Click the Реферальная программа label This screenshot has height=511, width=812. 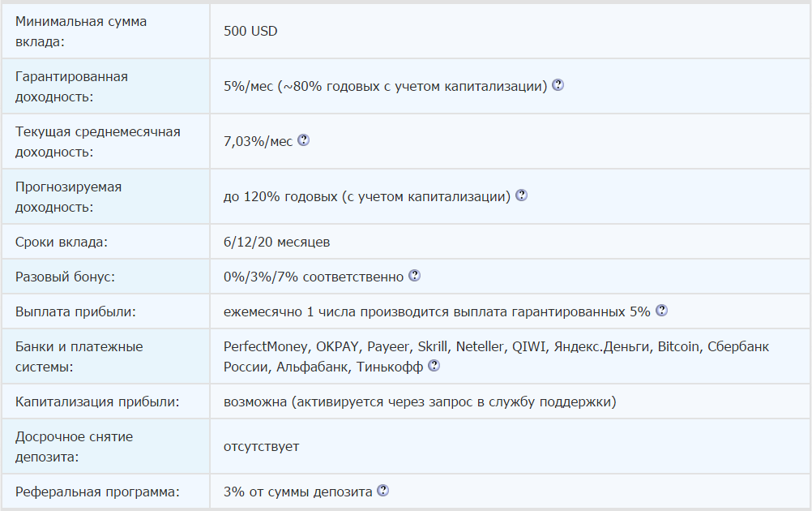pyautogui.click(x=97, y=492)
